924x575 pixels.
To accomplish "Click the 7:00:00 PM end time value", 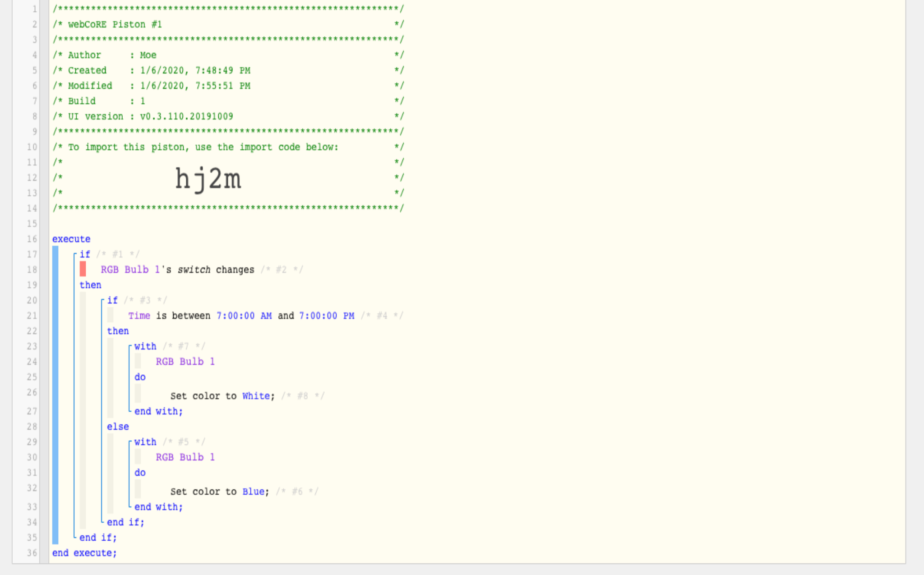I will tap(327, 316).
